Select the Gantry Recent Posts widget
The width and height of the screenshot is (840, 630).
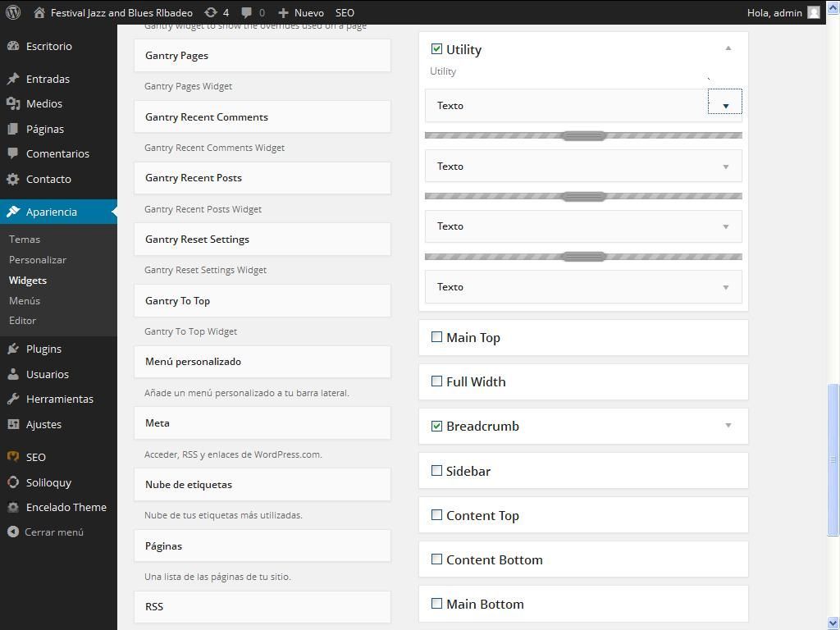coord(262,178)
